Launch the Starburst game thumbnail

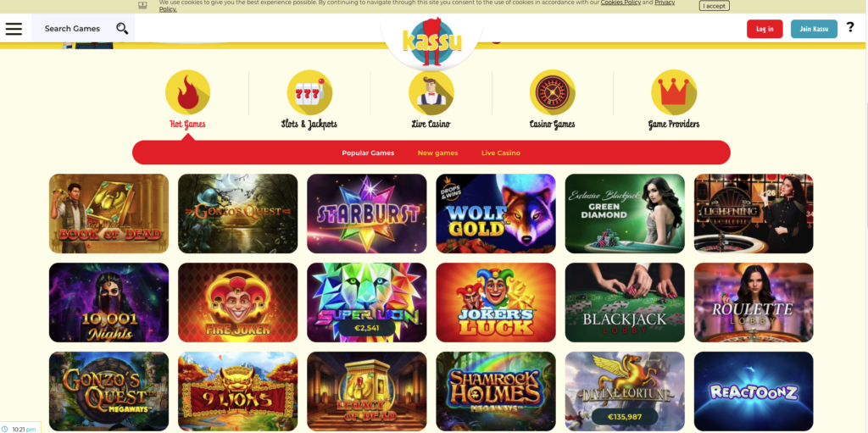(x=366, y=214)
